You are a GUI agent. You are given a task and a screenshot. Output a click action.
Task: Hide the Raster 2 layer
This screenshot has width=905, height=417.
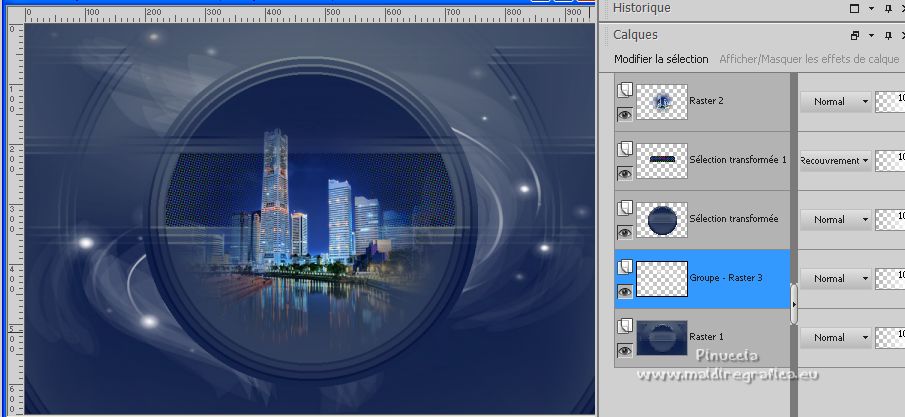click(x=624, y=114)
